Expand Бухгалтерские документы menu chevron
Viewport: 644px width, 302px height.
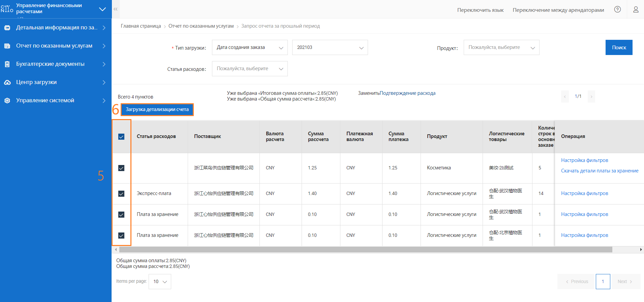pos(104,64)
